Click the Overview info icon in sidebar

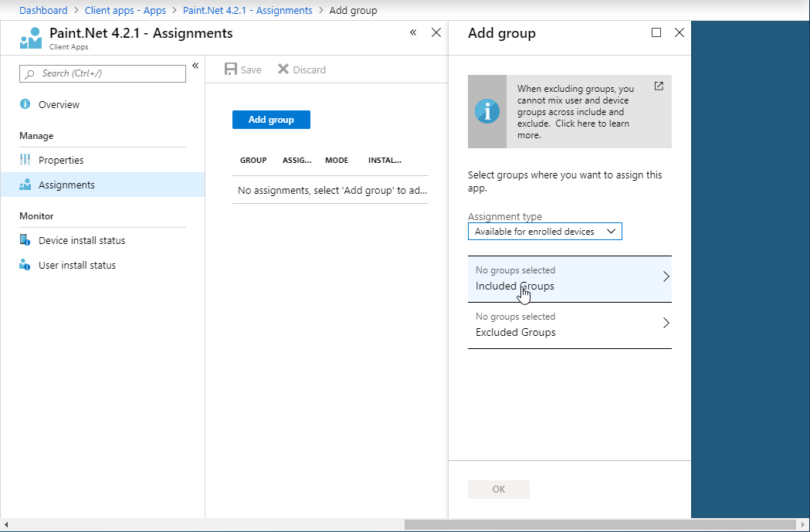(25, 104)
